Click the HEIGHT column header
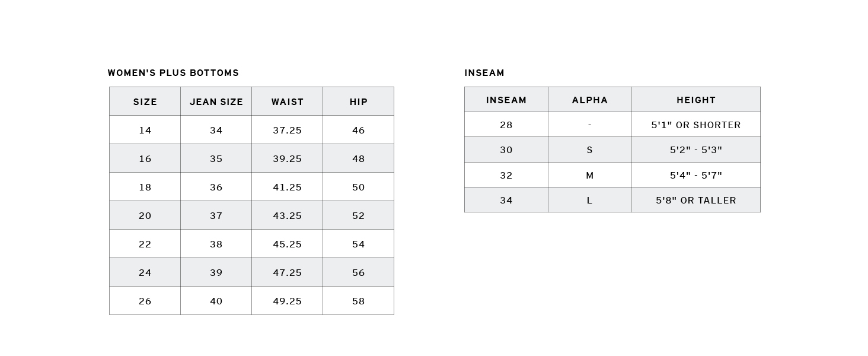This screenshot has height=356, width=868. click(696, 100)
